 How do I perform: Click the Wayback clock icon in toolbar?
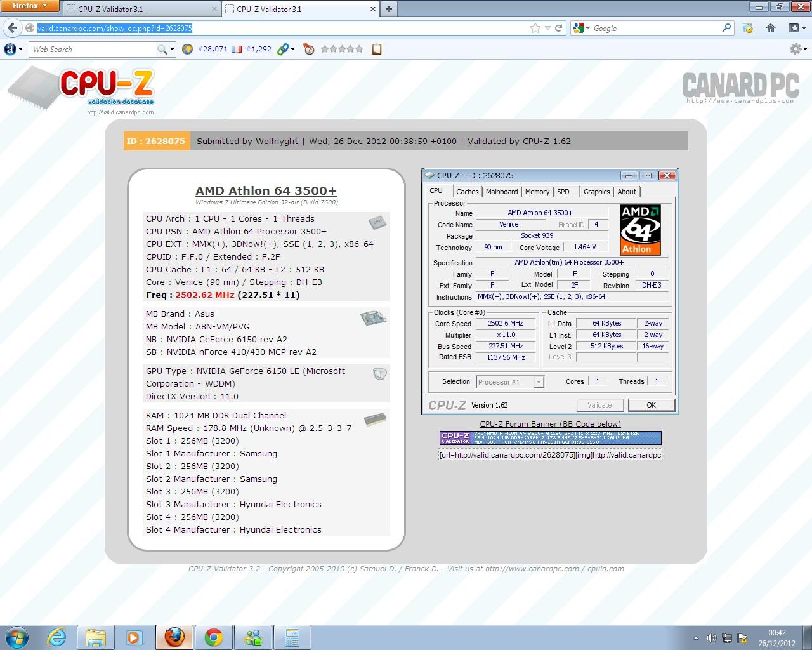309,49
